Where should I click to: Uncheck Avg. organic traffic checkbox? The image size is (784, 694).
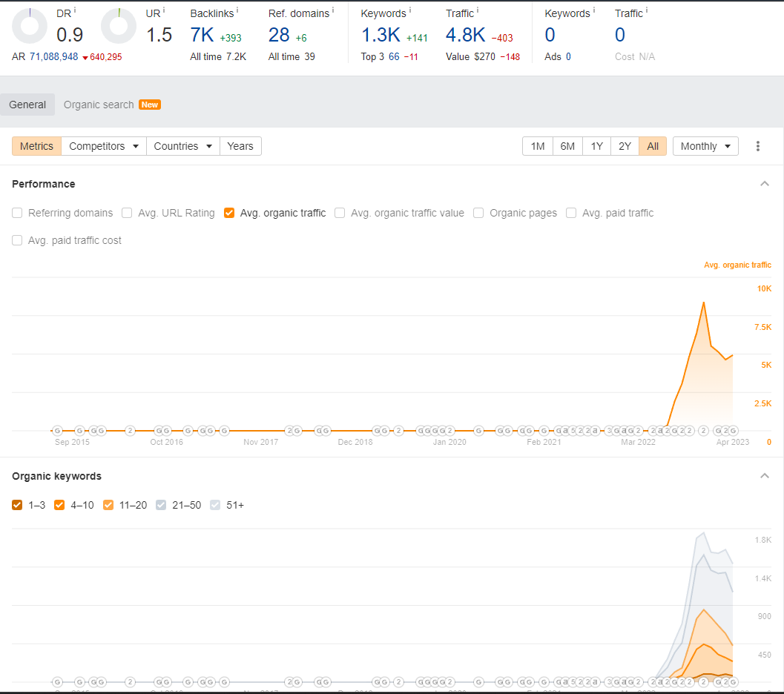tap(229, 213)
